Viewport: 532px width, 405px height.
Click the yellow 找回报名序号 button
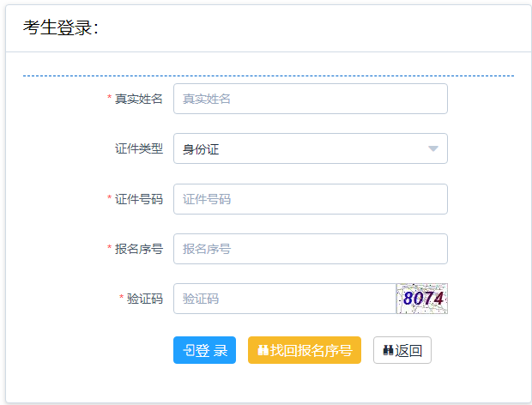(x=304, y=350)
